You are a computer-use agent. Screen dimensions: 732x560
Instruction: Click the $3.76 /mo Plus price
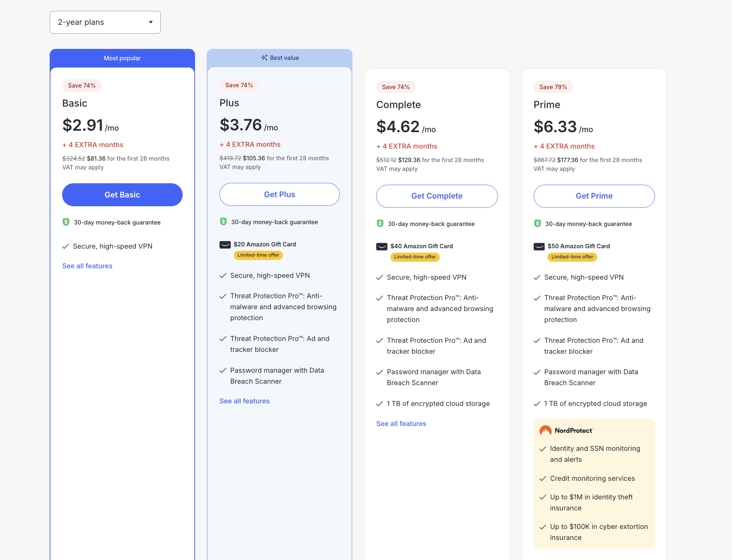click(x=249, y=125)
